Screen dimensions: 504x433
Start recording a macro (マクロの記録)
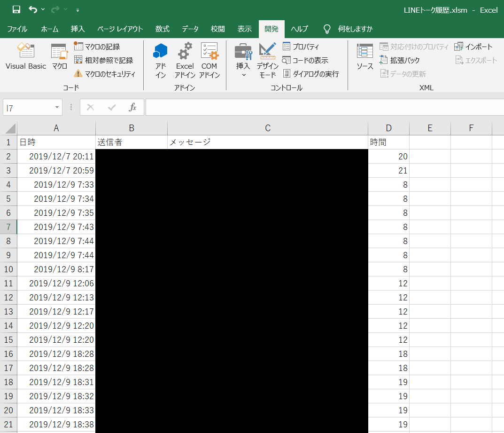[x=97, y=47]
